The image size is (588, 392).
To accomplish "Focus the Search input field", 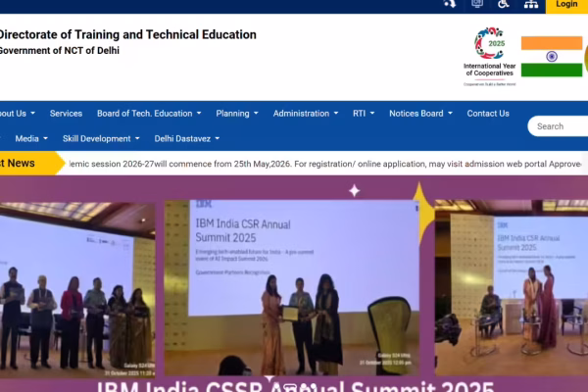I will click(559, 126).
